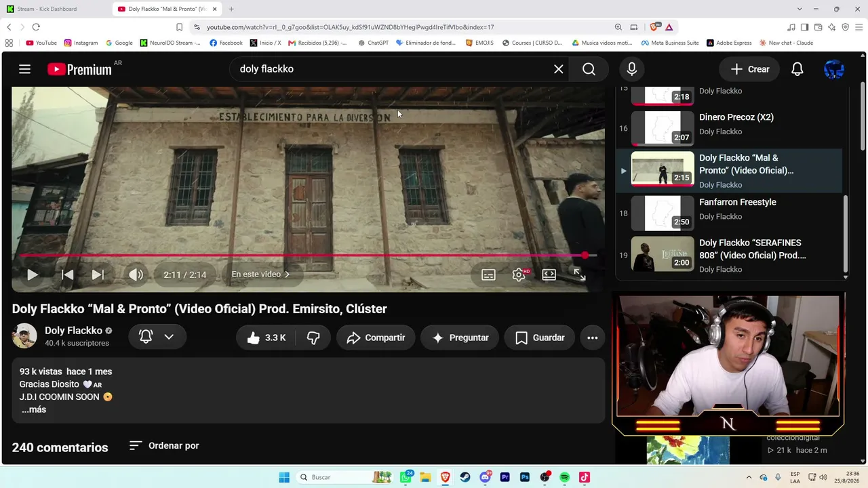868x488 pixels.
Task: Open video player settings gear
Action: 519,274
